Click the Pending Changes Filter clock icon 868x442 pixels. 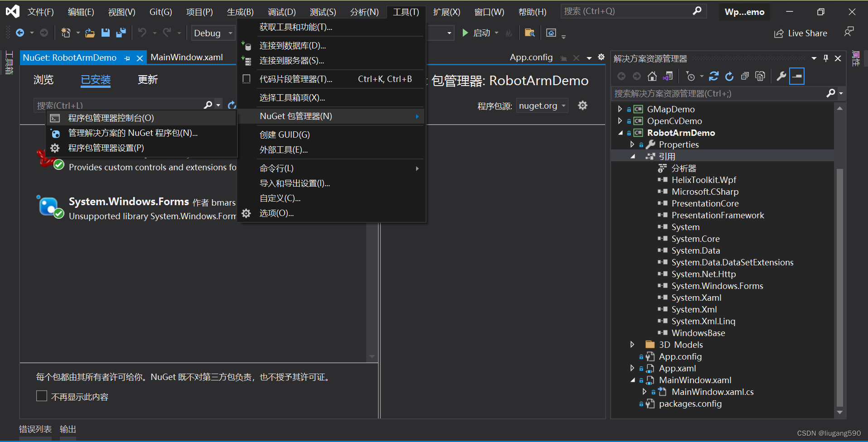pyautogui.click(x=690, y=76)
